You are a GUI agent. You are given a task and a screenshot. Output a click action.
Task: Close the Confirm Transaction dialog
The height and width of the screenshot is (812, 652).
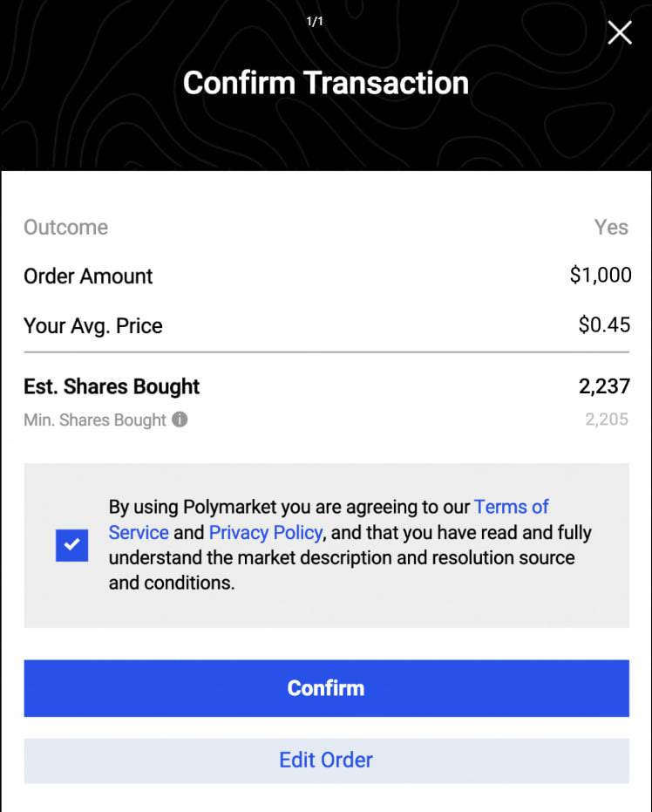[620, 32]
